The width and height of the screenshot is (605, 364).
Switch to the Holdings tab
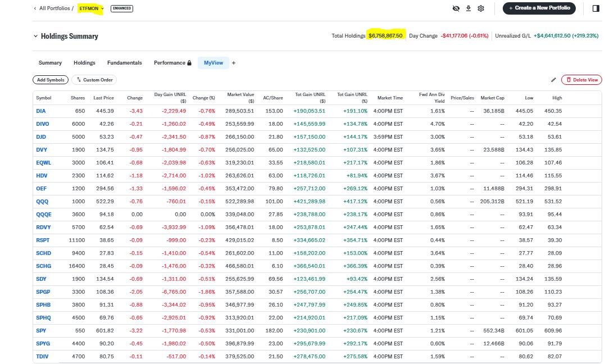point(84,63)
